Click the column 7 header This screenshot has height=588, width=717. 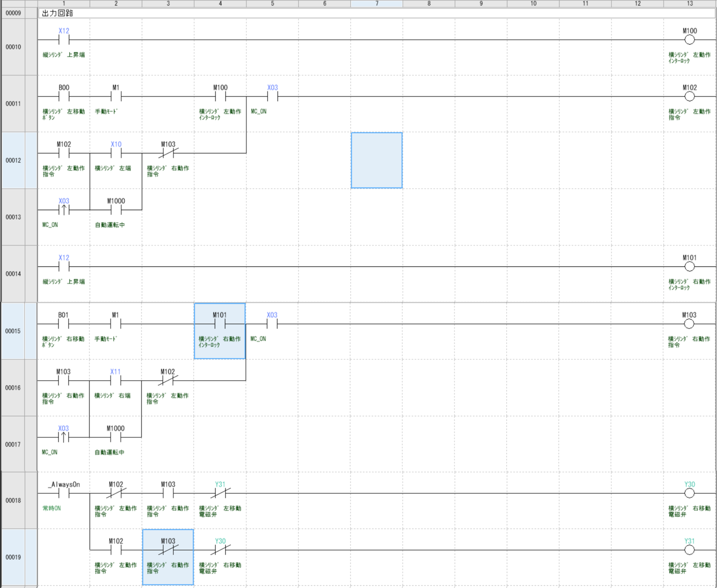[x=376, y=3]
